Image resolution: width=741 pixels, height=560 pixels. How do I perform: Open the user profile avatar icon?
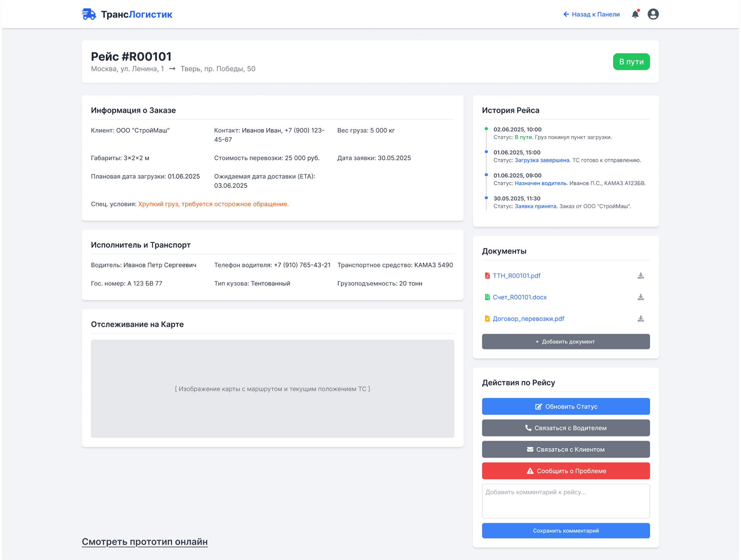(653, 14)
